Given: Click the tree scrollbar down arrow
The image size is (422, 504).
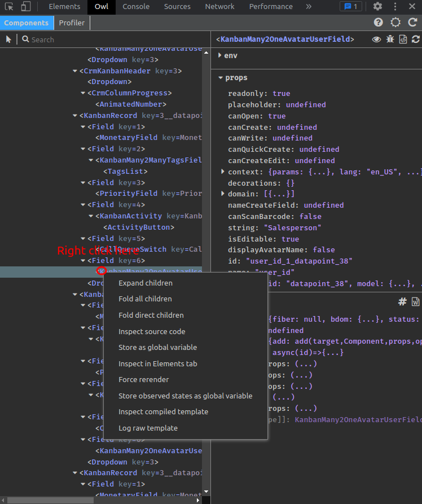Looking at the screenshot, I should point(206,492).
